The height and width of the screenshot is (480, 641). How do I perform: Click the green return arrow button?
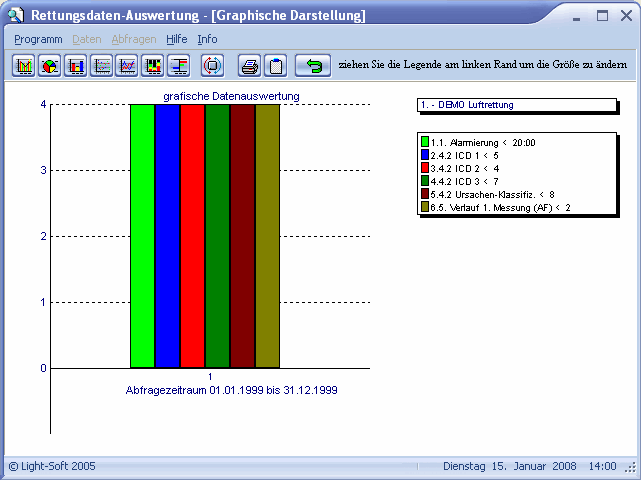tap(313, 65)
